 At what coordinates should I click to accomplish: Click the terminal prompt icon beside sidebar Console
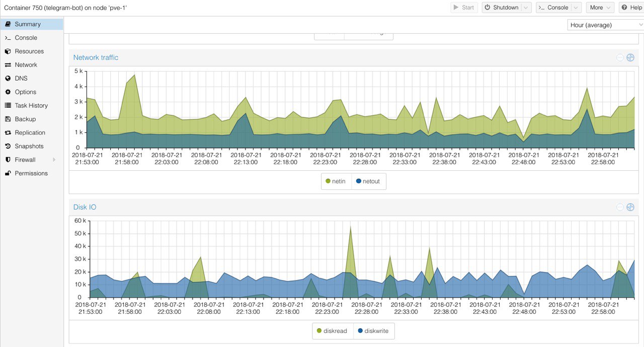click(8, 38)
